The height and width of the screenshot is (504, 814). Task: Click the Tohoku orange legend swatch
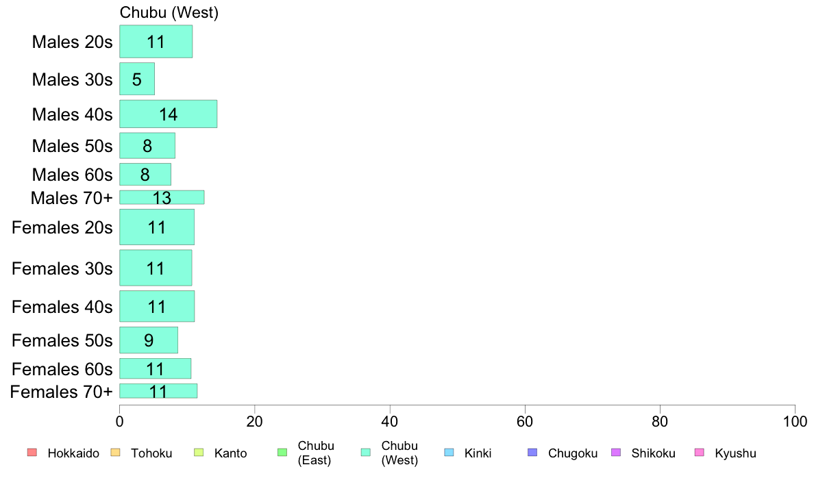pyautogui.click(x=115, y=453)
